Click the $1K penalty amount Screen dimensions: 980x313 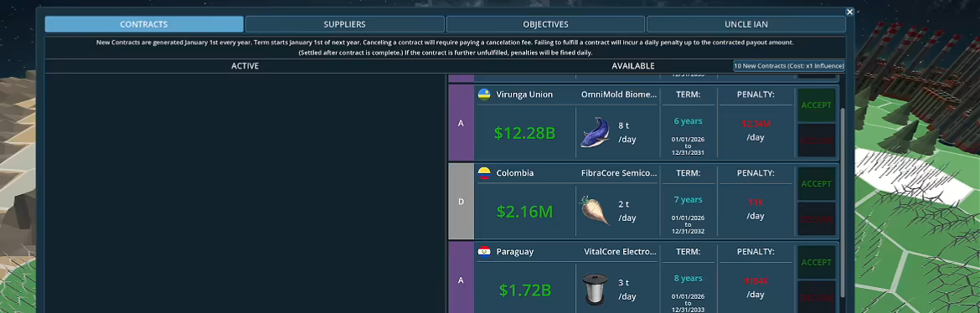point(756,203)
